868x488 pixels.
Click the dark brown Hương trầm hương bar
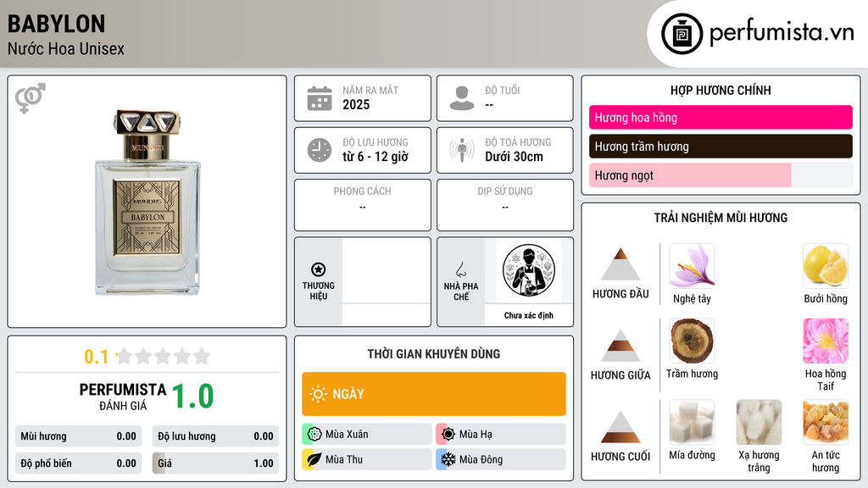[x=721, y=146]
